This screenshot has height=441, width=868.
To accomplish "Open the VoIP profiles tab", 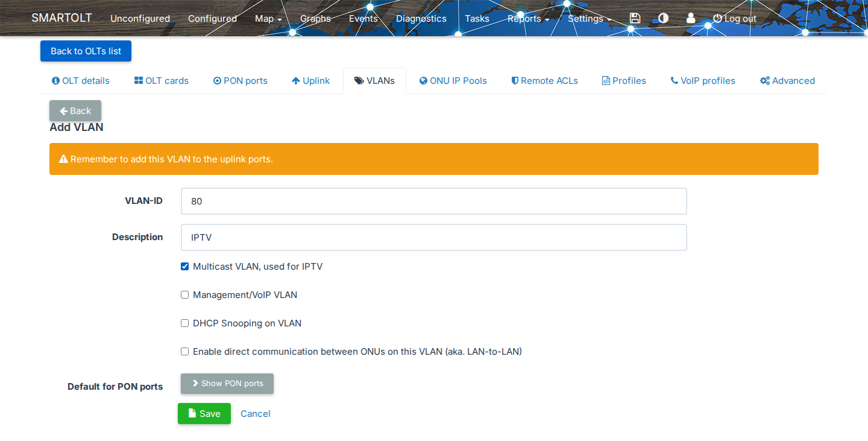I will point(703,81).
